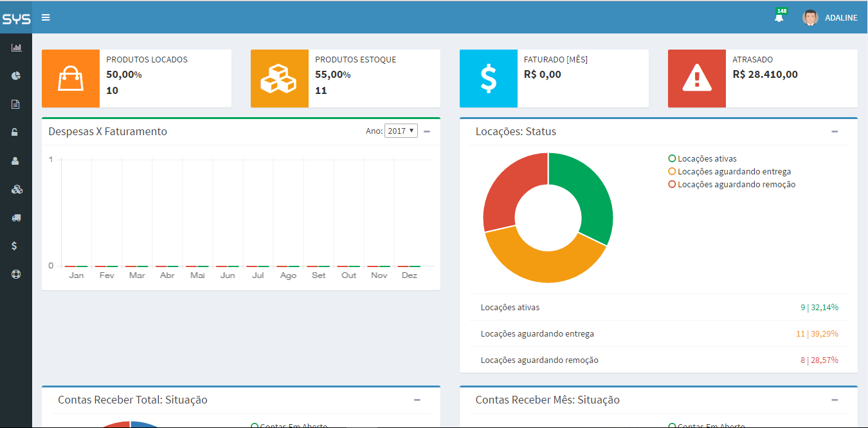Collapse the Despesas X Faturamento panel
This screenshot has width=868, height=428.
[x=427, y=131]
